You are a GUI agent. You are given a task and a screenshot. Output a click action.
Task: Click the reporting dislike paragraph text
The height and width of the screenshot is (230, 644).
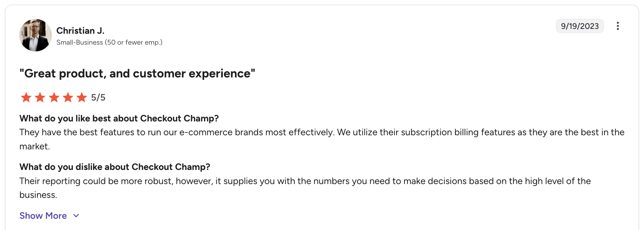click(305, 188)
